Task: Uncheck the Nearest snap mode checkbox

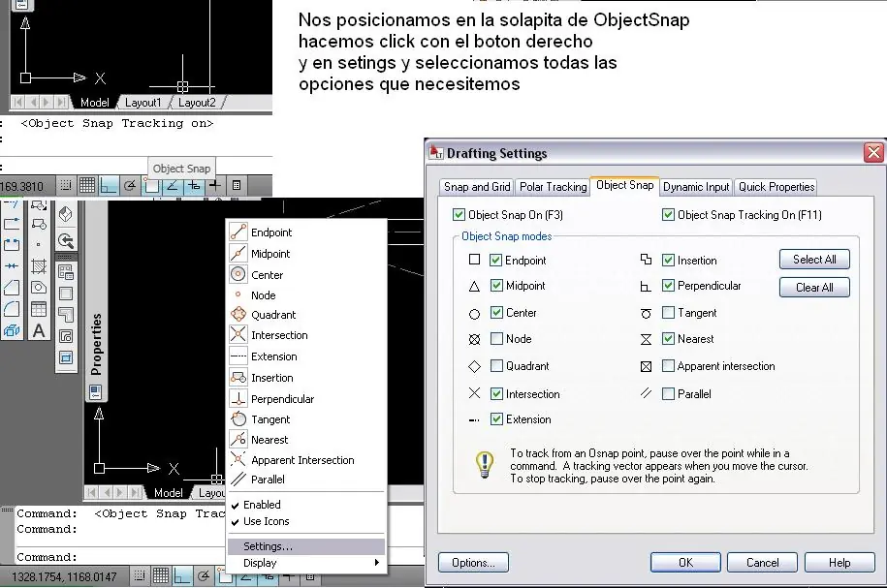Action: pos(668,339)
